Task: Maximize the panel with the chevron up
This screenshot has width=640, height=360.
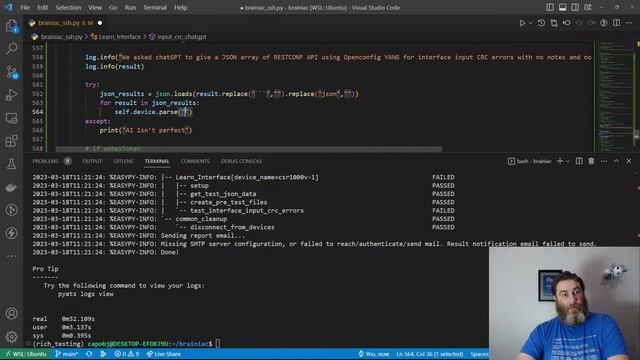Action: [616, 161]
